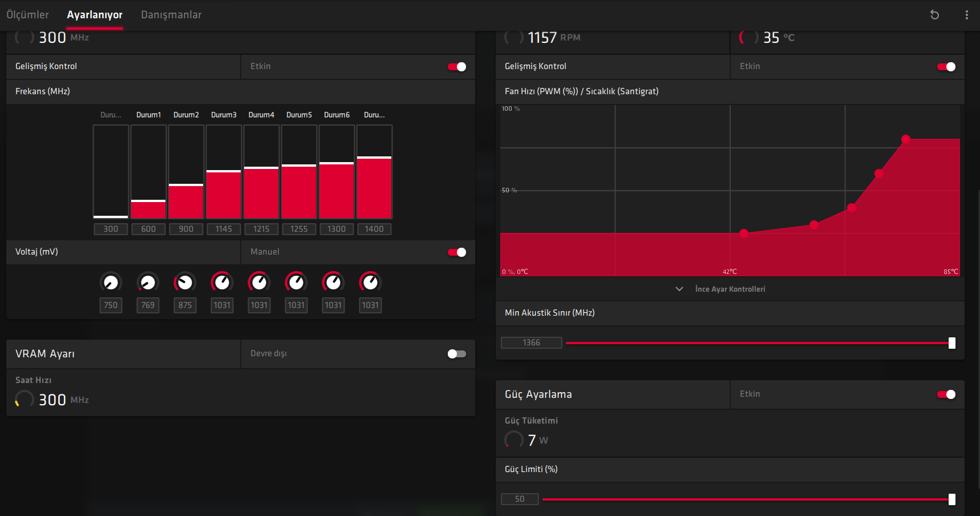The image size is (980, 516).
Task: Click the Durum6 frequency bar
Action: [x=337, y=172]
